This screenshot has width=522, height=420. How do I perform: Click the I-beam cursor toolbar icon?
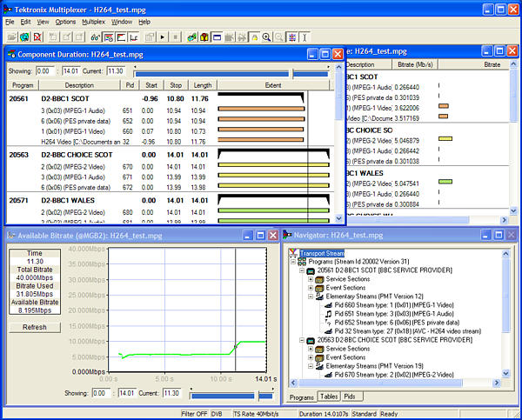coord(304,37)
